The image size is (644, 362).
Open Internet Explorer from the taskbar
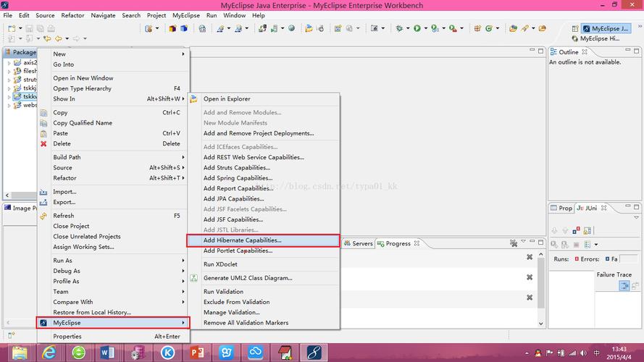[x=49, y=353]
